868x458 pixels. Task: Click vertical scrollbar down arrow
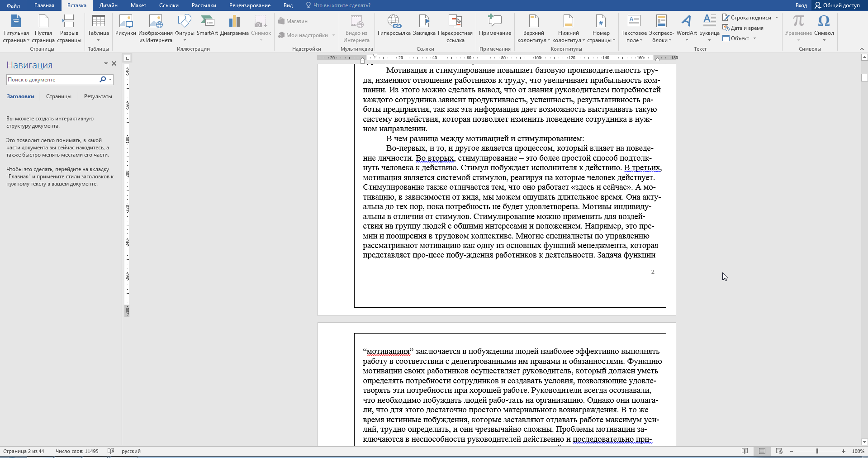point(864,442)
